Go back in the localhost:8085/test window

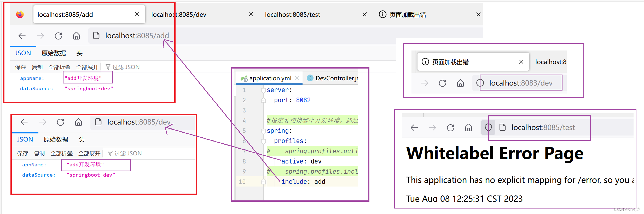pyautogui.click(x=414, y=128)
